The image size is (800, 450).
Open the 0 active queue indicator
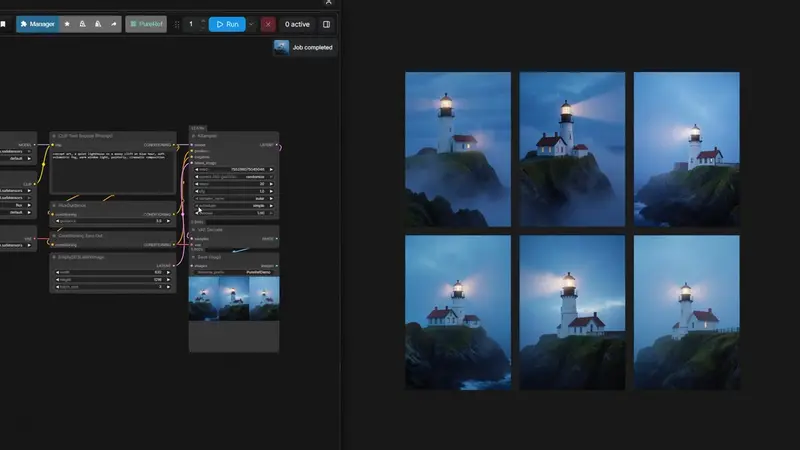click(x=297, y=24)
